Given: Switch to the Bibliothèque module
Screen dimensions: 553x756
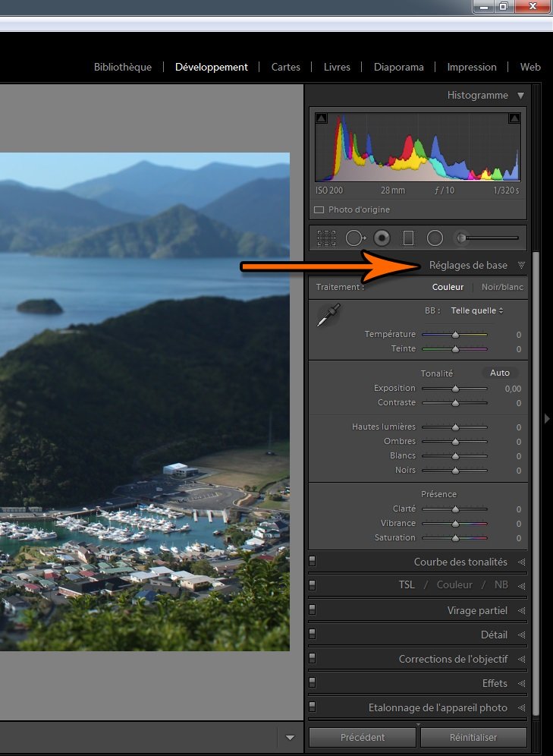Looking at the screenshot, I should point(123,67).
